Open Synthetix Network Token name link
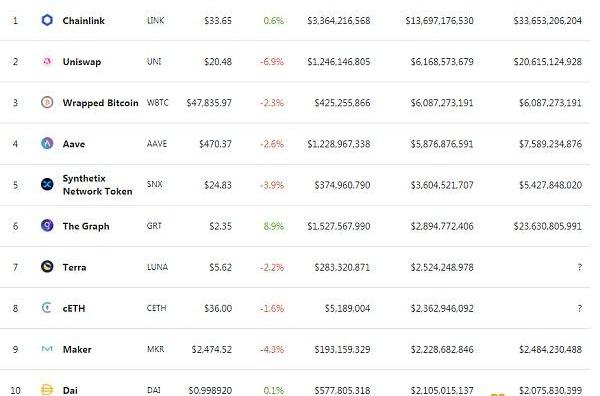 pyautogui.click(x=98, y=185)
